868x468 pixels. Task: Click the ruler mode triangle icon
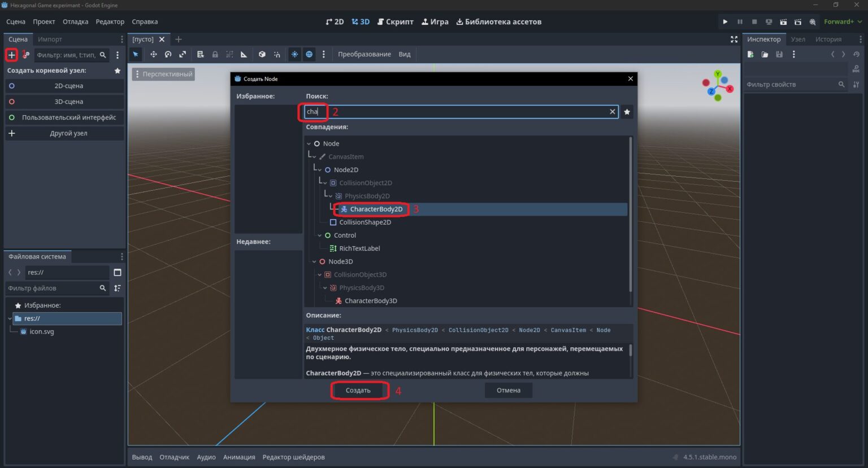[x=244, y=54]
